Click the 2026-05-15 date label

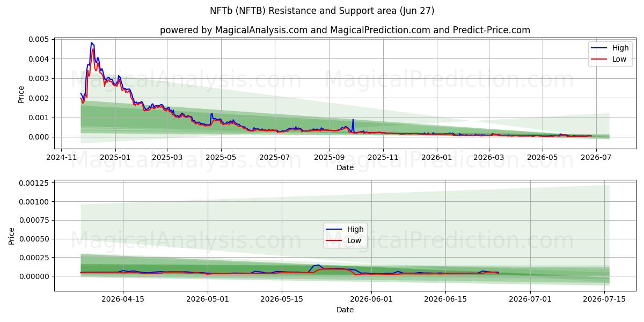(x=282, y=300)
